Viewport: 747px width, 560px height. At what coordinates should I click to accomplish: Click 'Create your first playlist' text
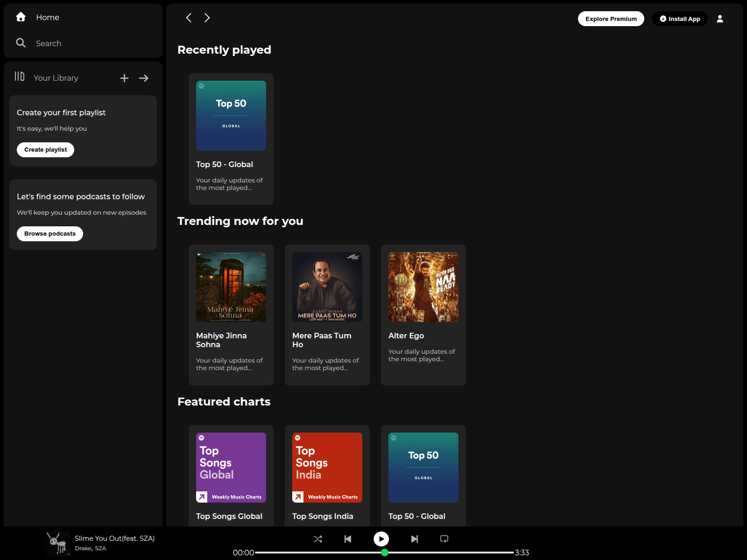click(61, 112)
